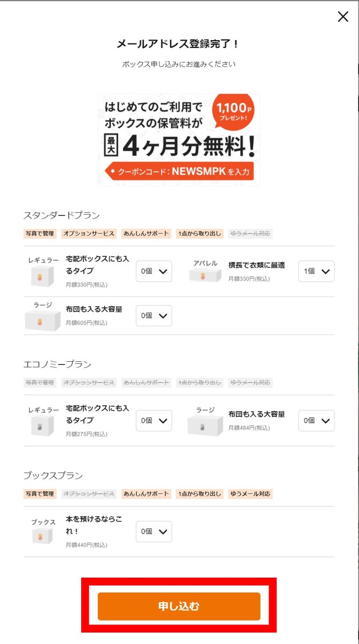Image resolution: width=359 pixels, height=644 pixels.
Task: Close the registration complete dialog
Action: point(342,17)
